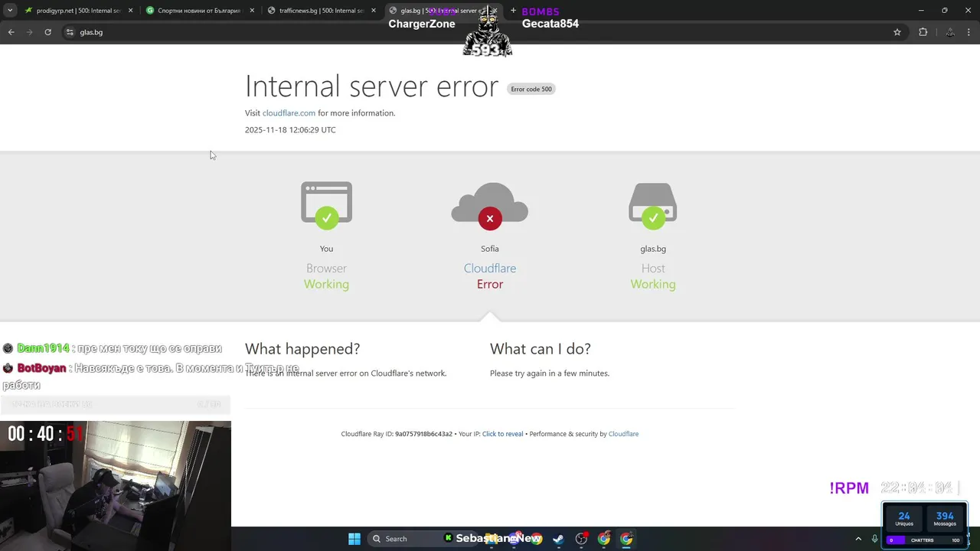Image resolution: width=980 pixels, height=551 pixels.
Task: Click the browser window icon above You
Action: click(327, 205)
